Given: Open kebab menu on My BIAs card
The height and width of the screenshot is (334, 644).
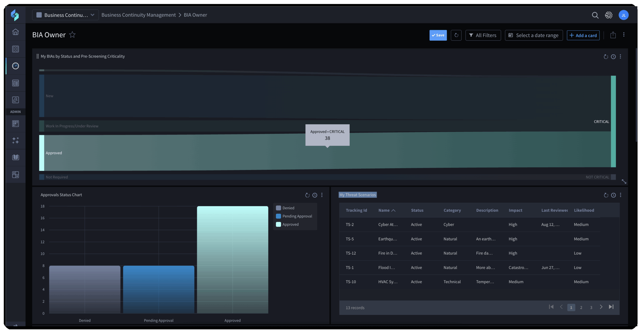Looking at the screenshot, I should click(x=620, y=57).
